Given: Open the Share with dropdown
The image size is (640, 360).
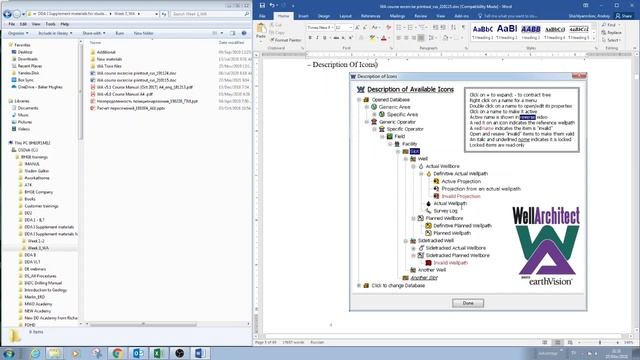Looking at the screenshot, I should (94, 33).
